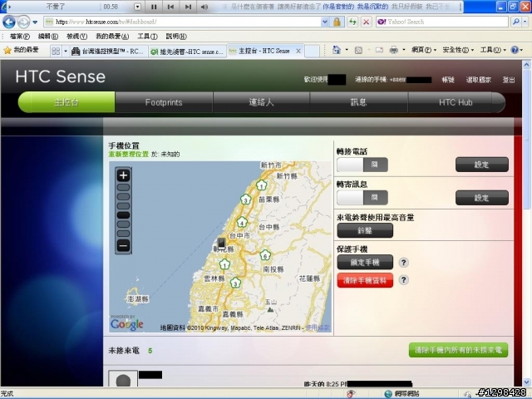Image resolution: width=532 pixels, height=399 pixels.
Task: Open command bar 工具(O) menu
Action: 493,50
